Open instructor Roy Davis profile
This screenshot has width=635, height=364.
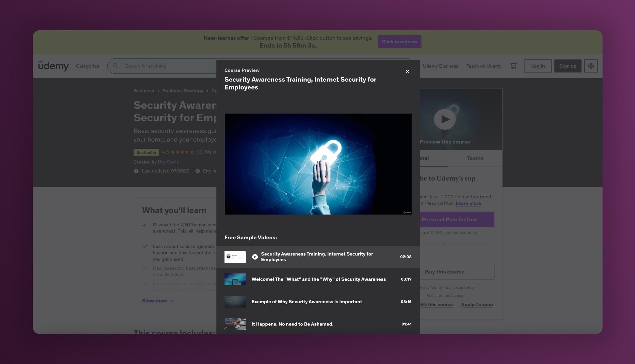click(168, 162)
